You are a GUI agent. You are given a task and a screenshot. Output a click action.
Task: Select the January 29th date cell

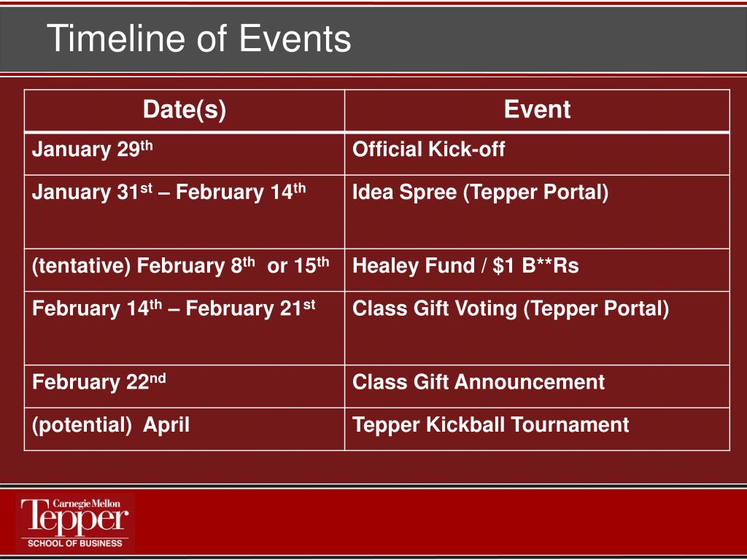point(185,154)
